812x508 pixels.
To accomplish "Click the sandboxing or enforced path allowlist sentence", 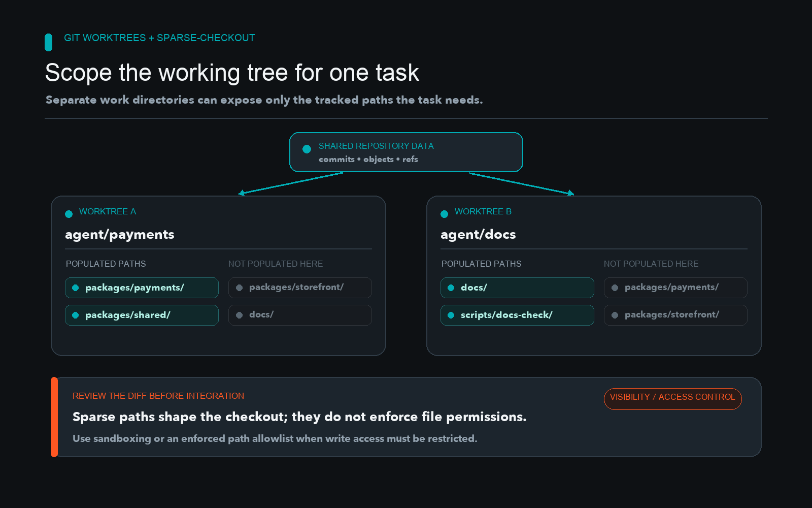I will point(275,438).
